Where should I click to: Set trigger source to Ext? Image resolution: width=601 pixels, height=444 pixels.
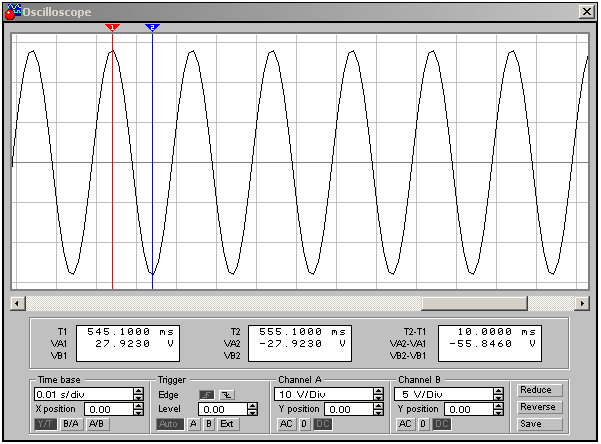[228, 424]
